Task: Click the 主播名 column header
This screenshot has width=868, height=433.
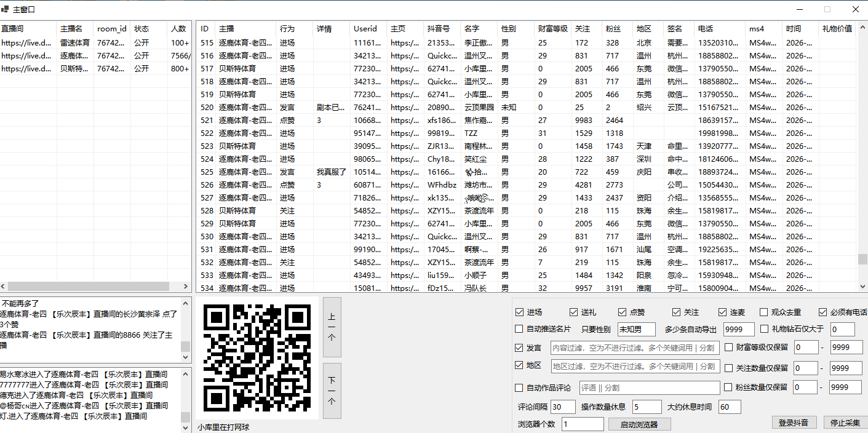Action: [76, 29]
